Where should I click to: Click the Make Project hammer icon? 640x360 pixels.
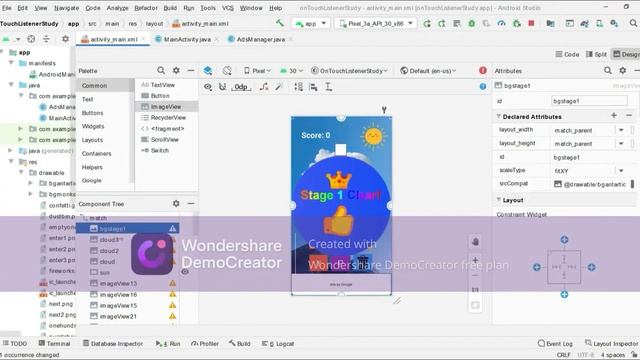pos(280,23)
